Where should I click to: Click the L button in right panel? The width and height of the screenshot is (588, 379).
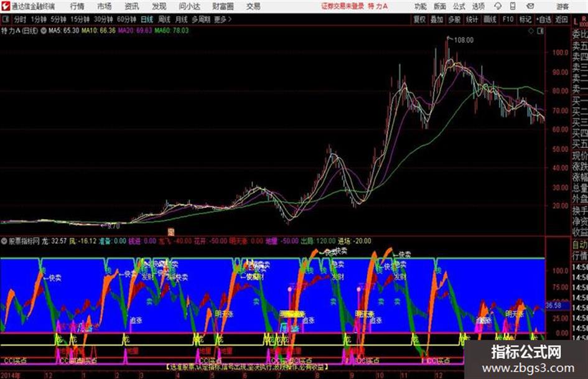click(576, 22)
